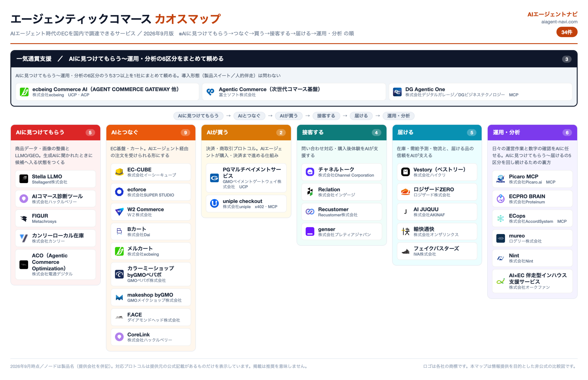Select the 運用・分析 flow pill

398,116
